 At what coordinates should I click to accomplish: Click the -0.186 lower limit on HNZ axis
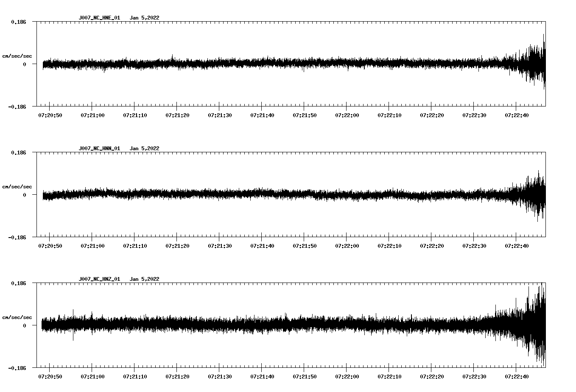(x=17, y=368)
